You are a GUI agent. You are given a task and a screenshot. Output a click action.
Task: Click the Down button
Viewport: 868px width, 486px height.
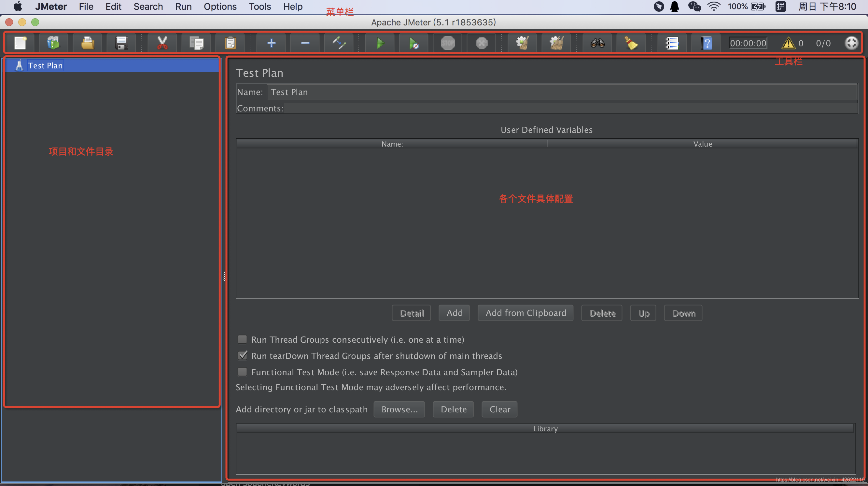coord(683,313)
